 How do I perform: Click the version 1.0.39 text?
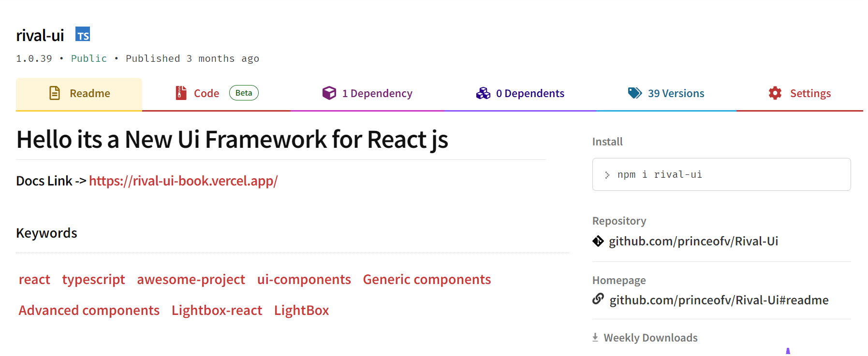[x=34, y=58]
